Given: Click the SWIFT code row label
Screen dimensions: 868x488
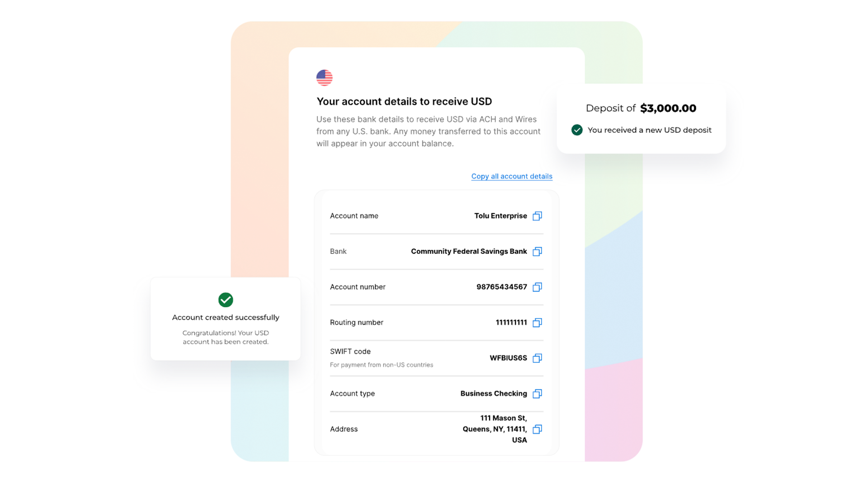Looking at the screenshot, I should pyautogui.click(x=350, y=352).
